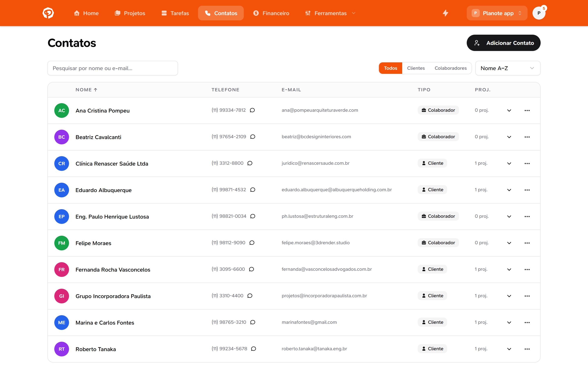Expand the Clínica Renascer Saúde Ltda row
Viewport: 588px width, 367px height.
(509, 164)
